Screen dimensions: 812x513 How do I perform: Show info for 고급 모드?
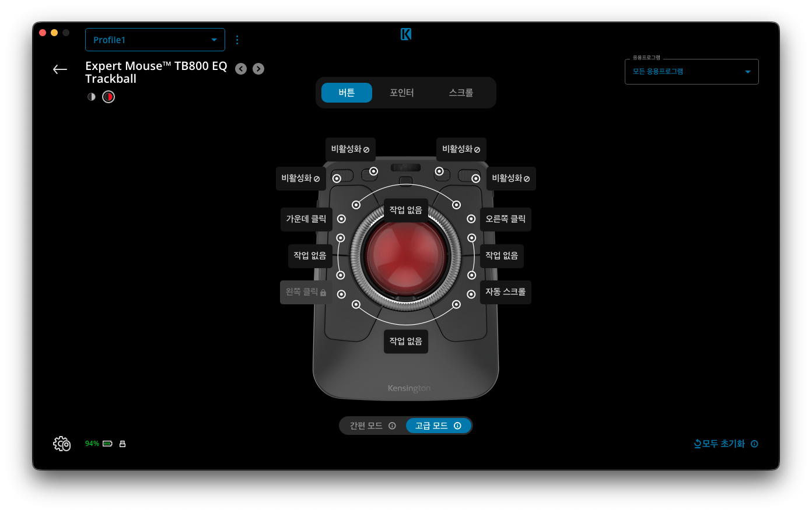[457, 426]
